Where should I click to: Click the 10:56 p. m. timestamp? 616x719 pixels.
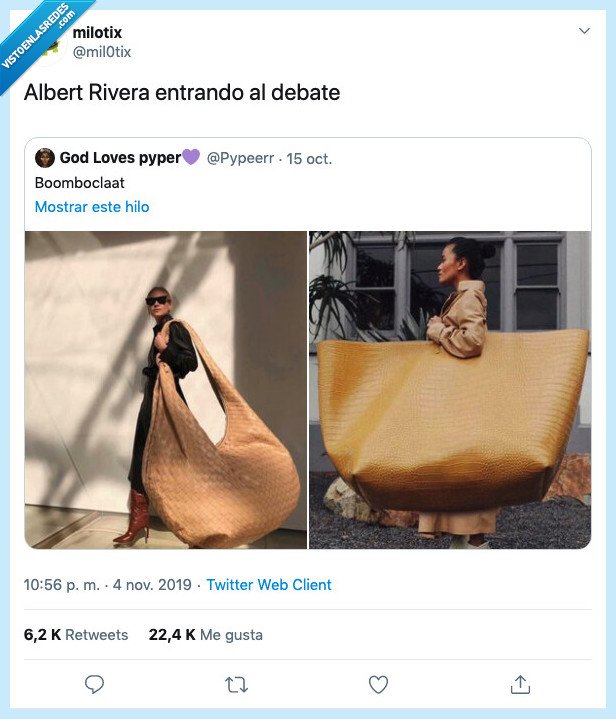pos(61,585)
